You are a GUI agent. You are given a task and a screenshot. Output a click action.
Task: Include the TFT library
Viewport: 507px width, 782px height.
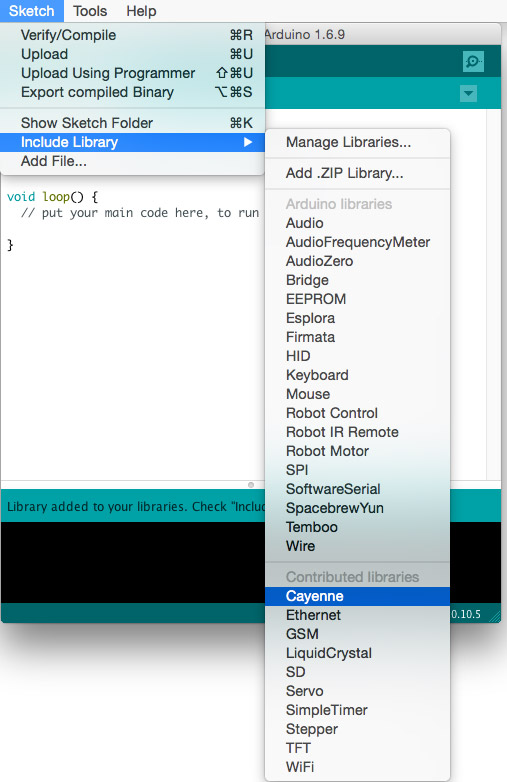(x=357, y=748)
